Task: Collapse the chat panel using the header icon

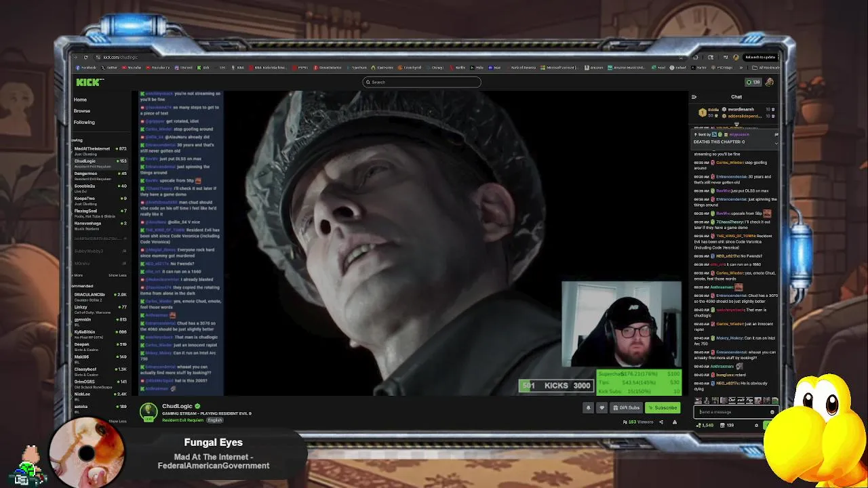Action: tap(694, 97)
